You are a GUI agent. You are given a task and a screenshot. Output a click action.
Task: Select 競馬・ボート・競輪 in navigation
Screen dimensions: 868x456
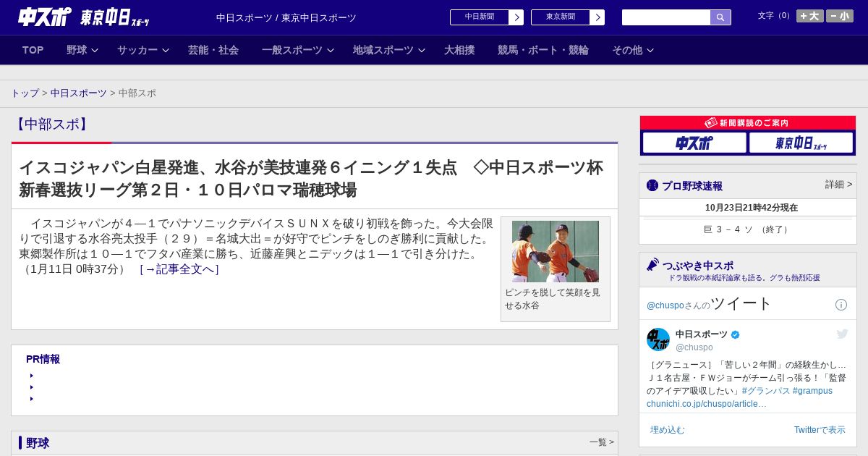543,50
